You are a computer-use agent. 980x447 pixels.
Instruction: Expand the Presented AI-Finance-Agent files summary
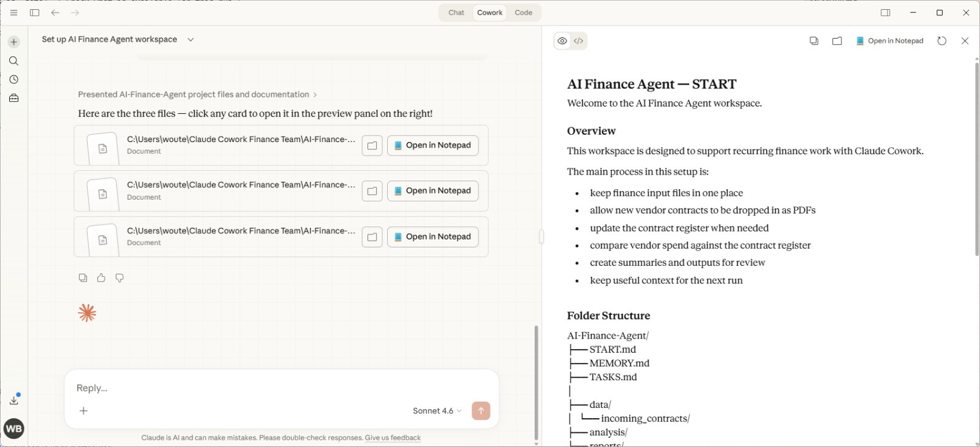coord(197,94)
